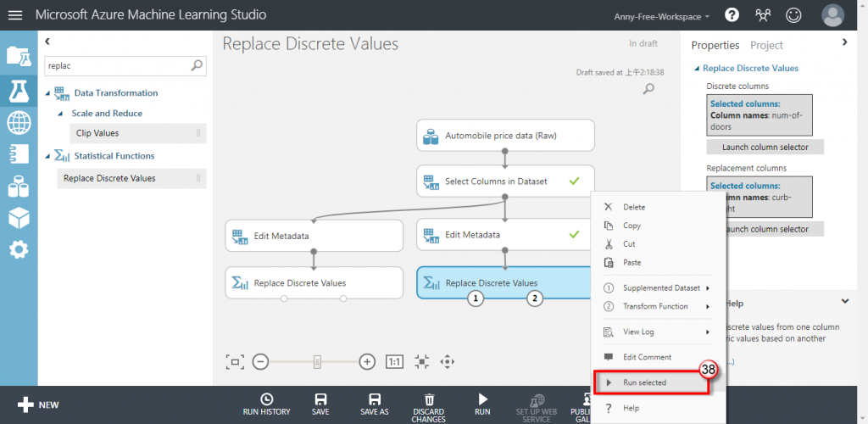Click the canvas search magnifier icon

coord(648,88)
